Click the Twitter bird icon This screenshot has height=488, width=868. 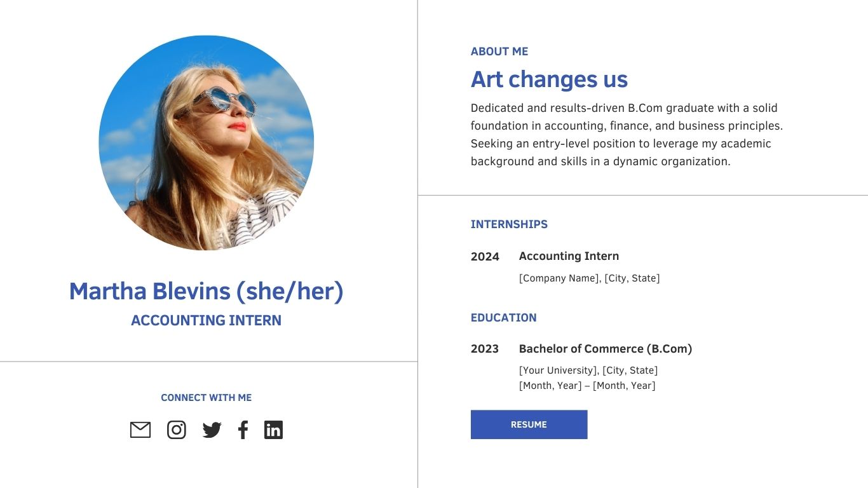tap(212, 430)
